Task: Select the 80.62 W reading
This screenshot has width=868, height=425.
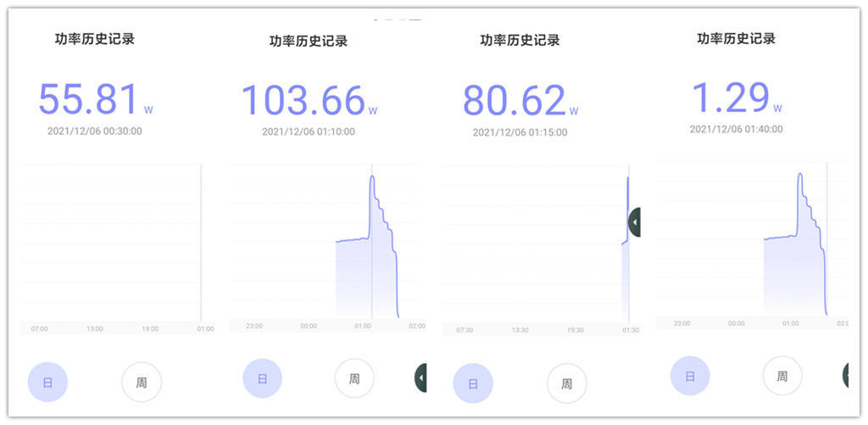Action: coord(515,101)
